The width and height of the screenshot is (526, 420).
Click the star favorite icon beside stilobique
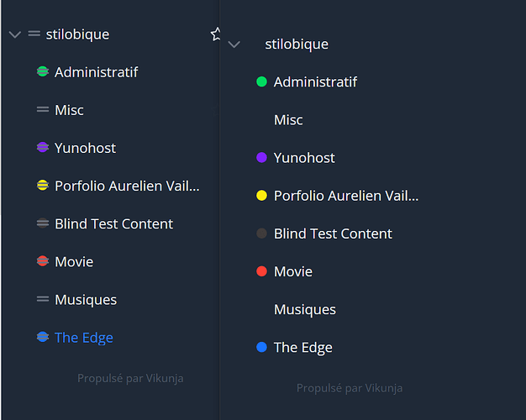[215, 34]
